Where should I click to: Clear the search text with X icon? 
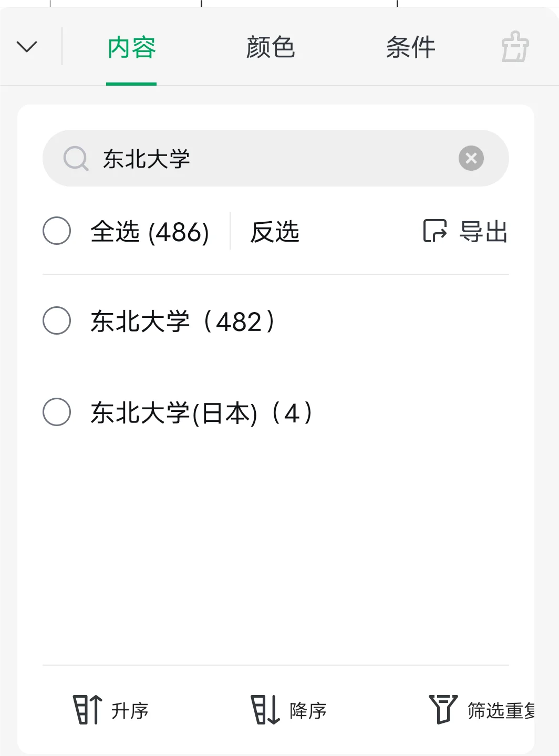click(x=471, y=158)
